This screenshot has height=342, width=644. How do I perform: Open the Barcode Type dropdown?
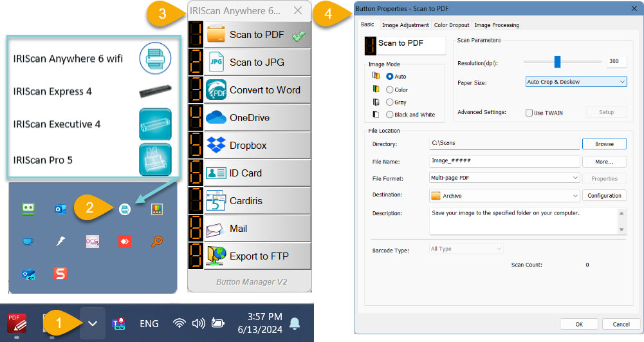[x=466, y=249]
